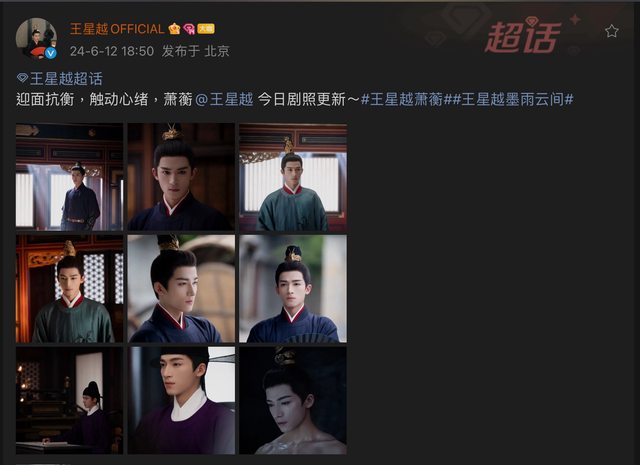Click the blue verified checkmark badge
The image size is (640, 465).
(51, 53)
